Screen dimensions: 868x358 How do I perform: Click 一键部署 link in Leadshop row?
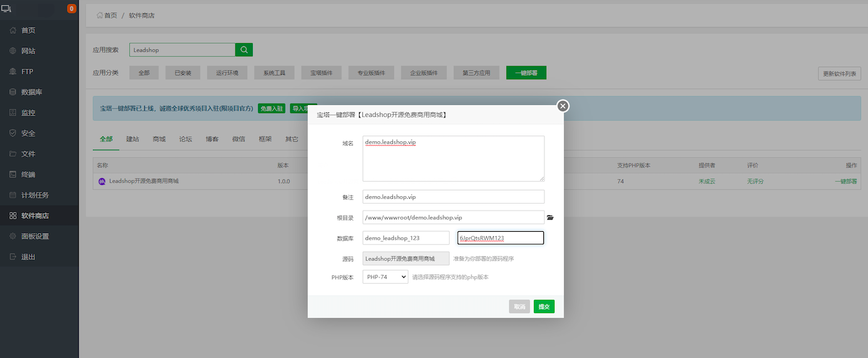pyautogui.click(x=846, y=181)
